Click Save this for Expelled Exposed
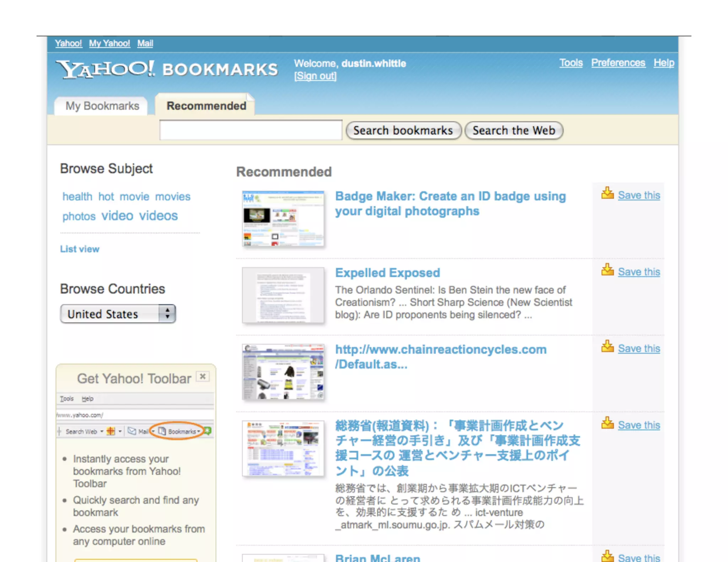This screenshot has width=728, height=562. pos(639,272)
